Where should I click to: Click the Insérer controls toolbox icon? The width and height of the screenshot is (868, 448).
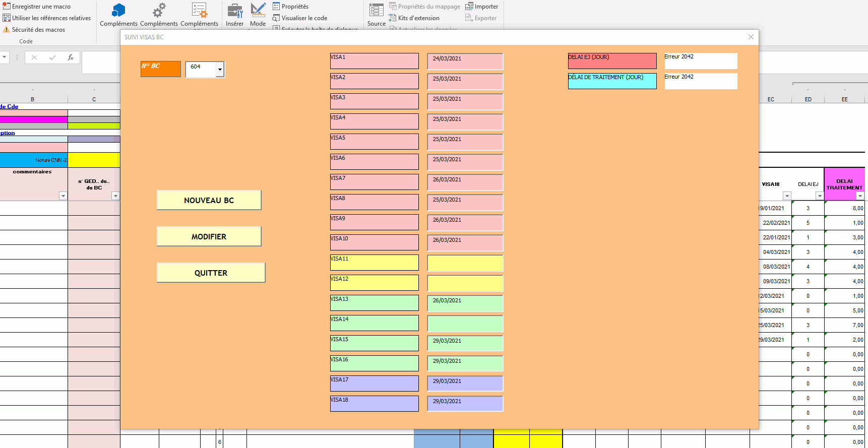tap(234, 11)
